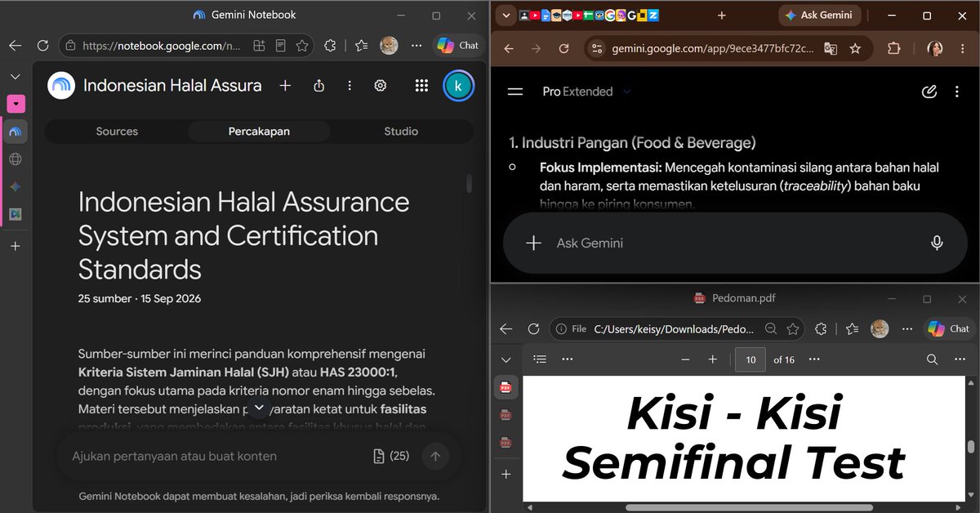Select the first PDF tab in Pedoman sidebar
Viewport: 980px width, 513px height.
[x=506, y=387]
